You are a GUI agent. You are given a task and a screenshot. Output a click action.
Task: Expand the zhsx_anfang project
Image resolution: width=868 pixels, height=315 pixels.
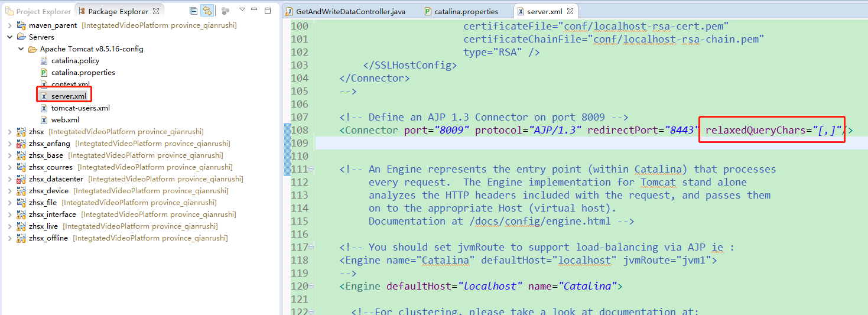point(10,143)
